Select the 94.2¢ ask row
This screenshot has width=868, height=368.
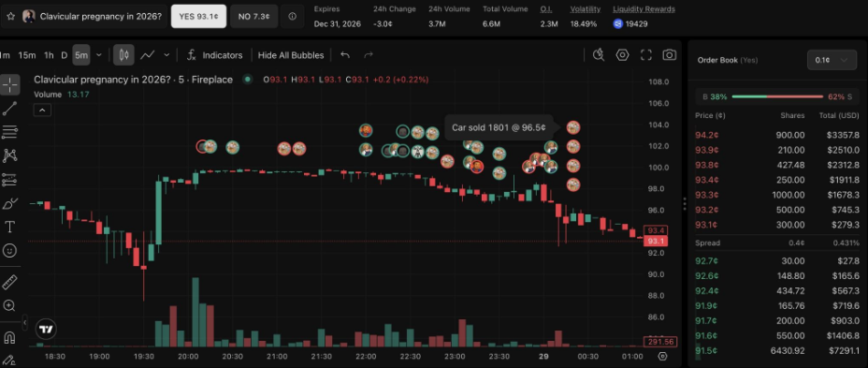(777, 135)
